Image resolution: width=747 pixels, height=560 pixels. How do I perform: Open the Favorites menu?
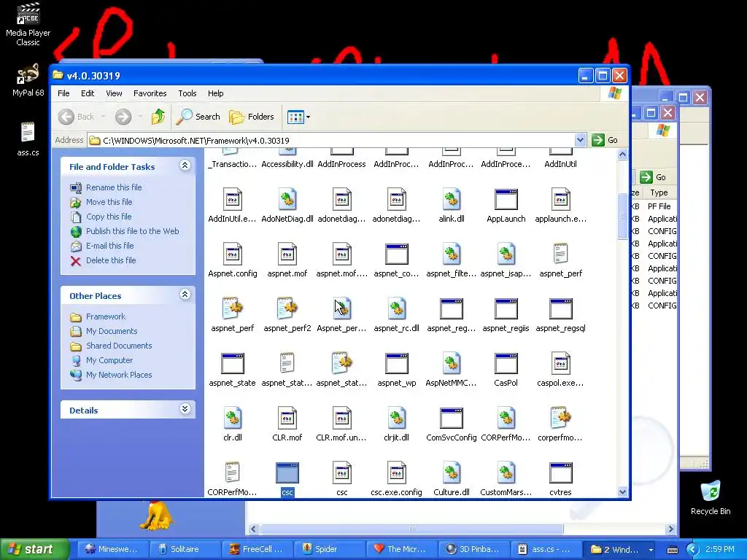coord(150,93)
